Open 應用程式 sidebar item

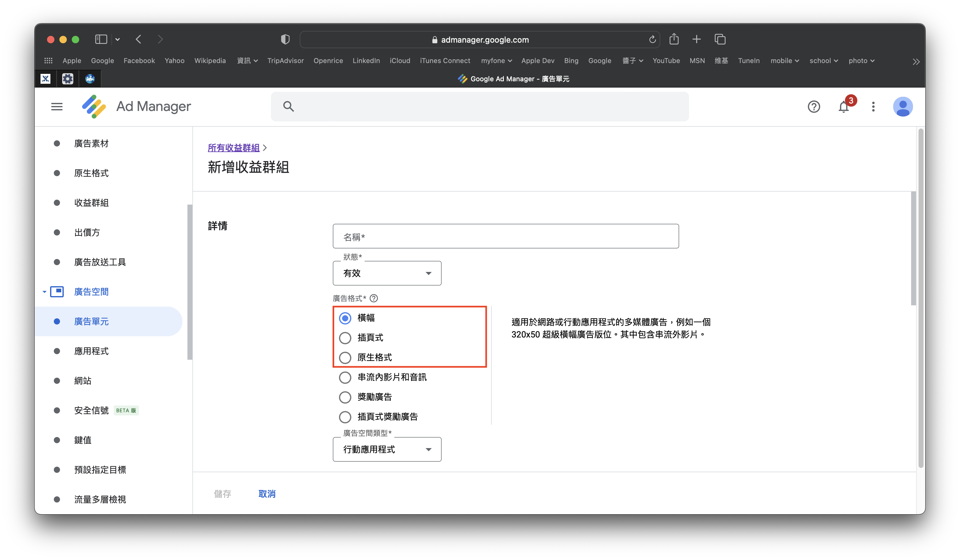(x=92, y=351)
